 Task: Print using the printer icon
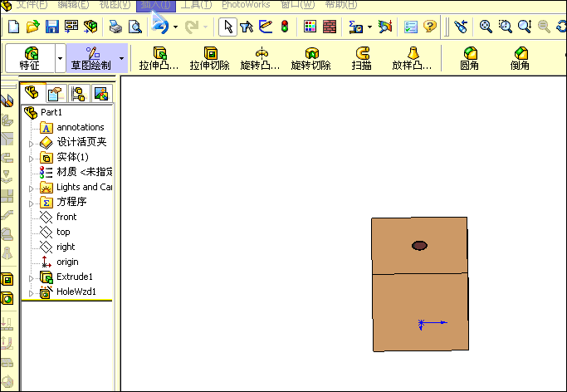(115, 27)
